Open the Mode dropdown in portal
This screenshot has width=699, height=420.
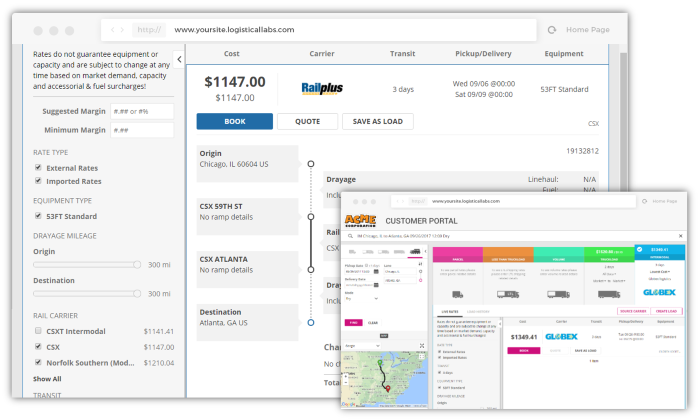[362, 298]
